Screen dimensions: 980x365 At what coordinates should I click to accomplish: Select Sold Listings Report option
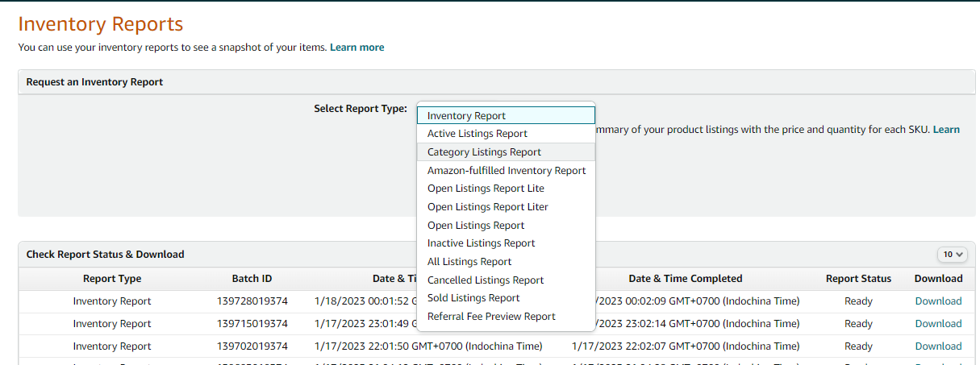coord(506,298)
